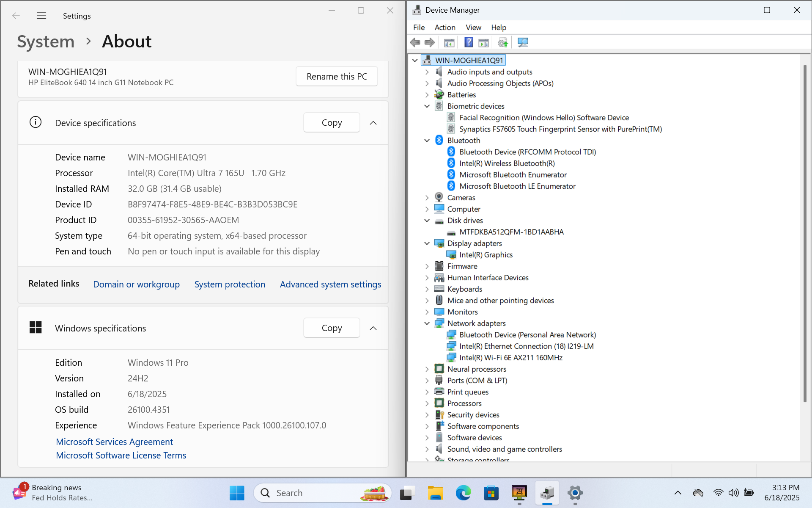Screen dimensions: 812x508
Task: Click Wi-Fi icon in system tray
Action: click(x=718, y=493)
